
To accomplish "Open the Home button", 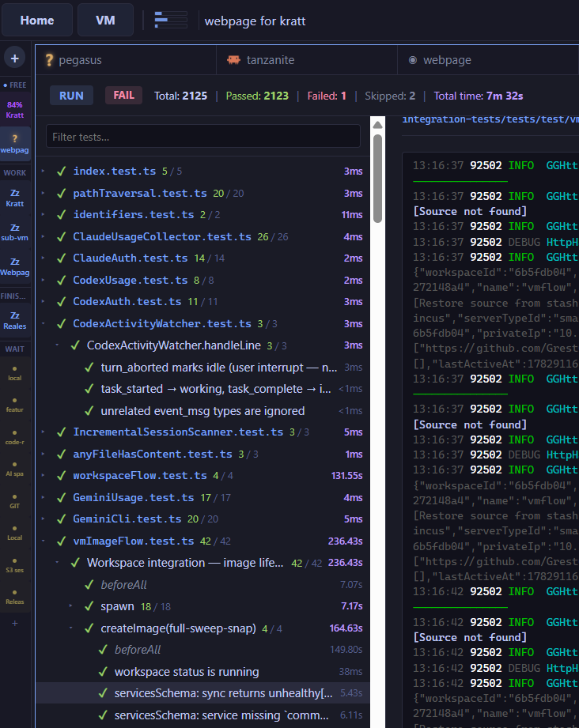I will point(37,21).
